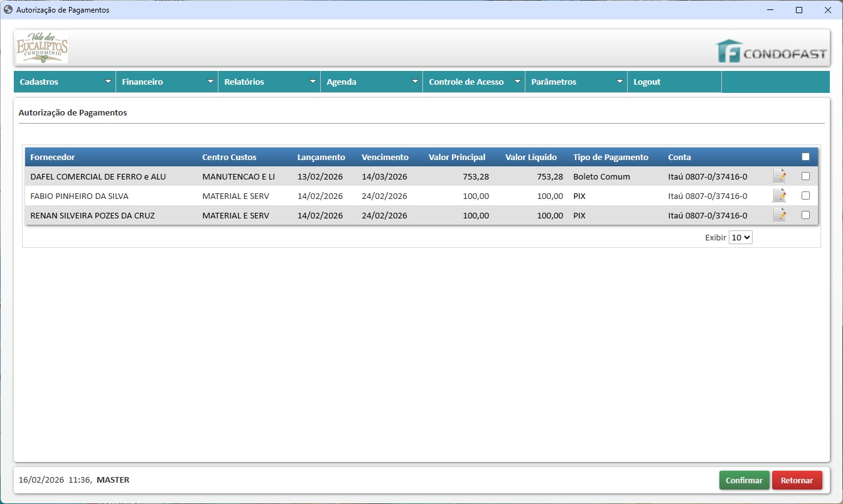Click Logout in the navigation bar
The height and width of the screenshot is (504, 843).
point(647,82)
